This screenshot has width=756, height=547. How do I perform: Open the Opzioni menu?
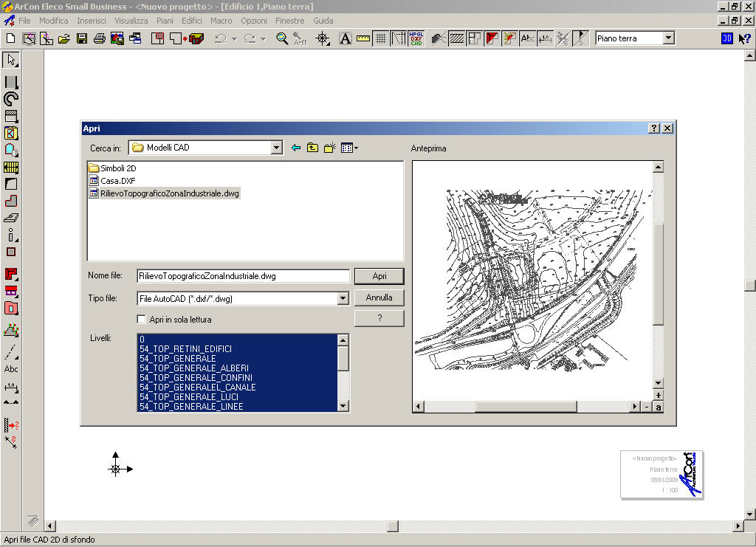(254, 21)
